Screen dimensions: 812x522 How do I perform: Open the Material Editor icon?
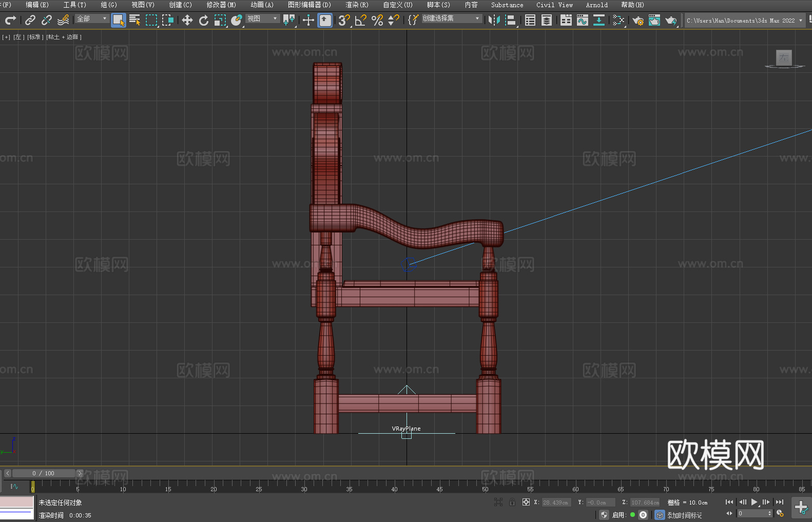click(618, 20)
